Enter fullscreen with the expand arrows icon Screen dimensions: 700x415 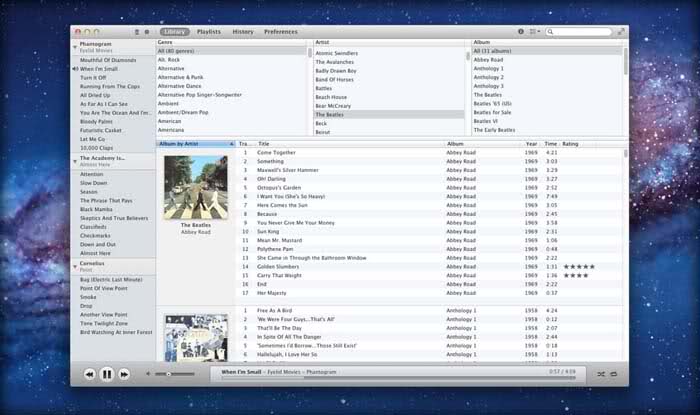coord(621,32)
